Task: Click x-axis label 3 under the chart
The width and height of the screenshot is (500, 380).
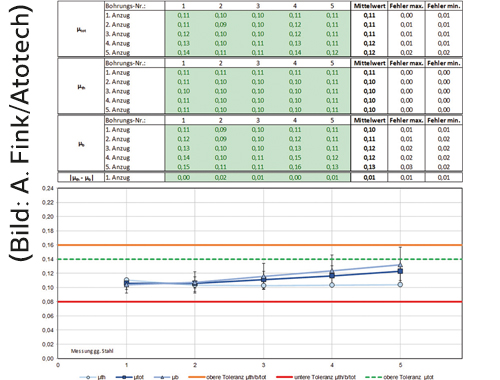Action: (264, 365)
